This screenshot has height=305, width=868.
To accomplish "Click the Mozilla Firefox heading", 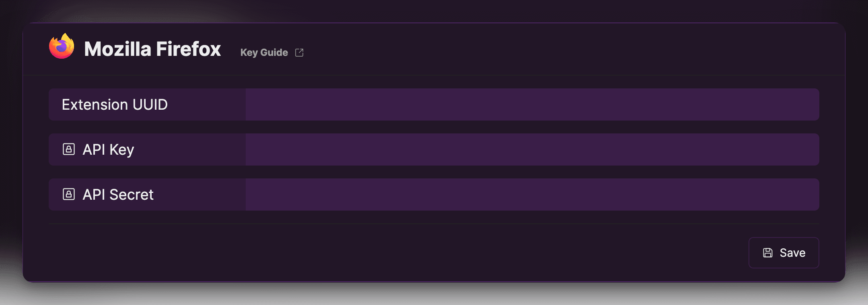I will [152, 49].
